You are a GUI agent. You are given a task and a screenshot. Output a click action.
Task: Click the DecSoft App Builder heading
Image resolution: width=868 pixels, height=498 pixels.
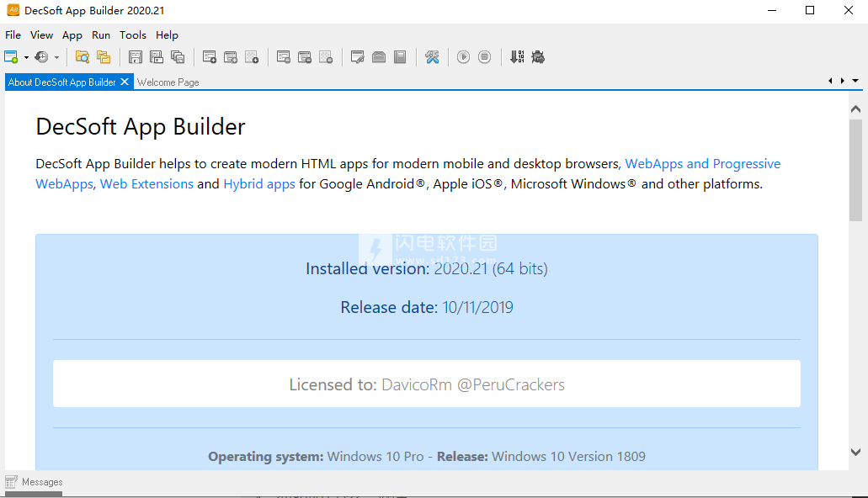click(141, 127)
